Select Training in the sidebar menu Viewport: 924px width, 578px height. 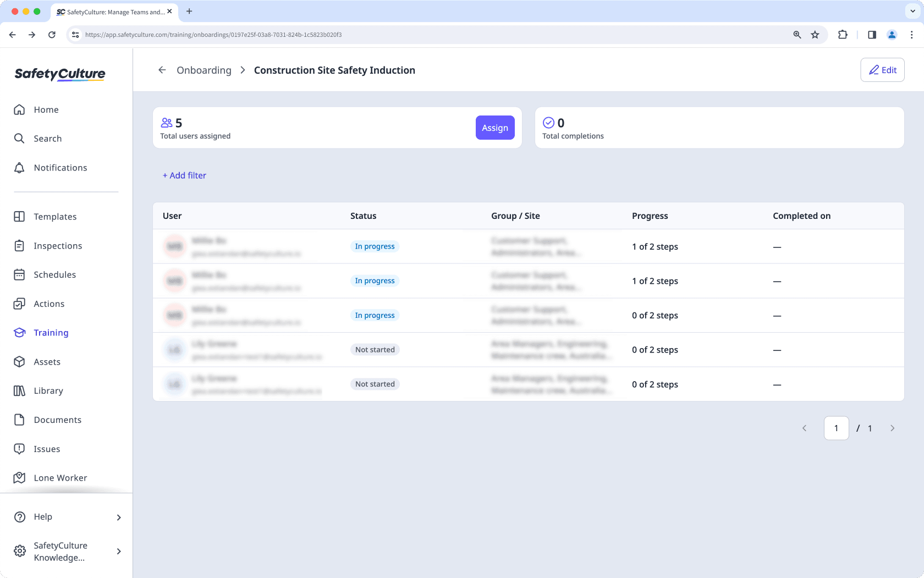pyautogui.click(x=51, y=333)
